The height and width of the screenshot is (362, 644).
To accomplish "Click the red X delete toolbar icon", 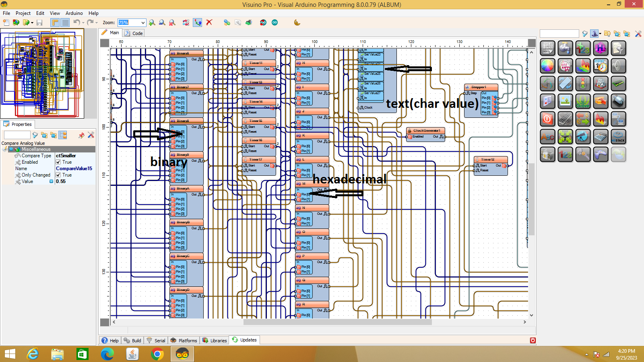I will click(x=209, y=23).
